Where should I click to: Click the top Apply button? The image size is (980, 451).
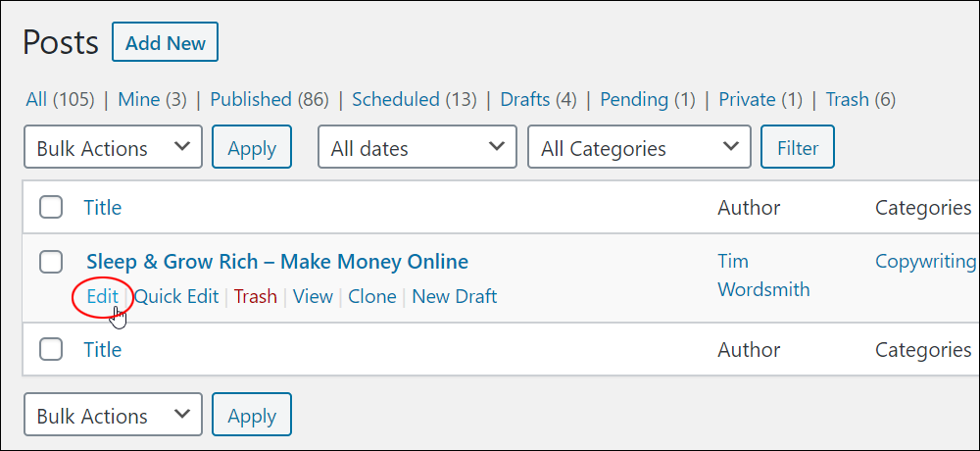point(252,147)
